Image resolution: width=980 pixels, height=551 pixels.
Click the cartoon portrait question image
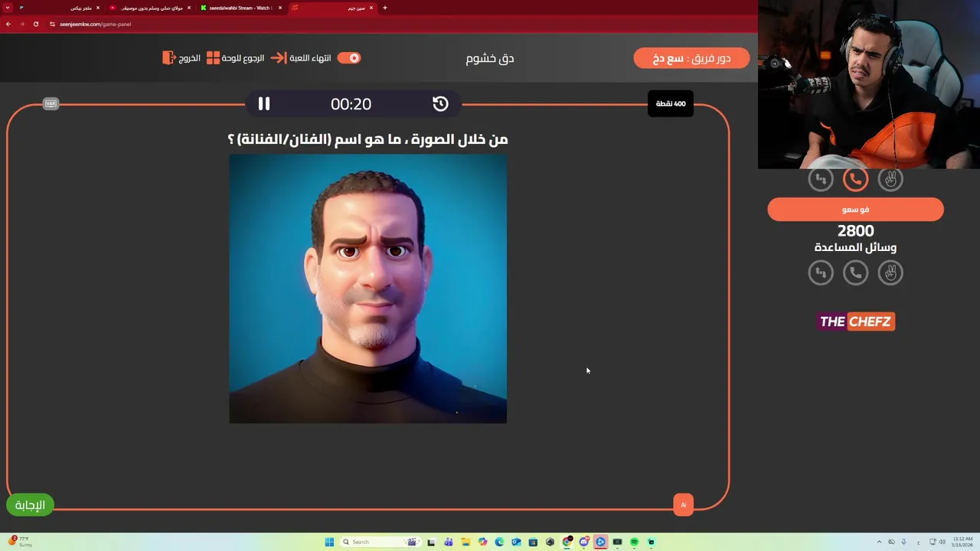(x=367, y=289)
